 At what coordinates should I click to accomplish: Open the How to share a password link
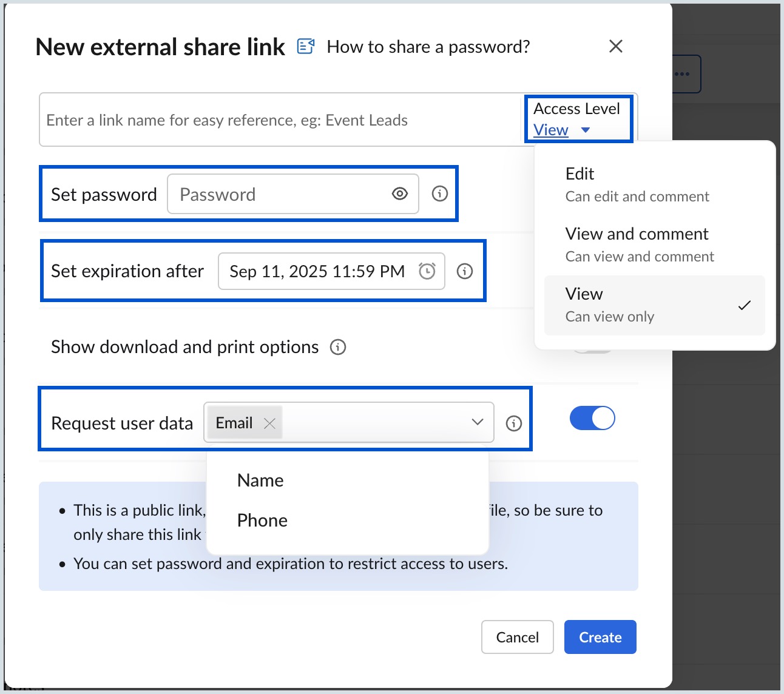point(428,46)
